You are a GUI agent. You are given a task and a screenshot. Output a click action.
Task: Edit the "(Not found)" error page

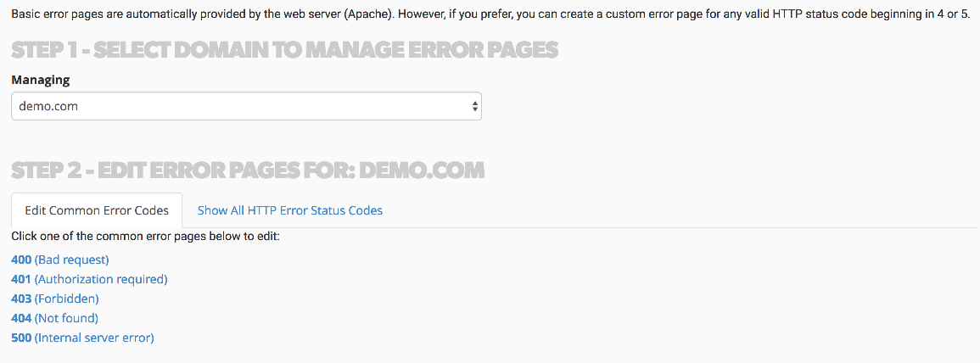tap(67, 318)
